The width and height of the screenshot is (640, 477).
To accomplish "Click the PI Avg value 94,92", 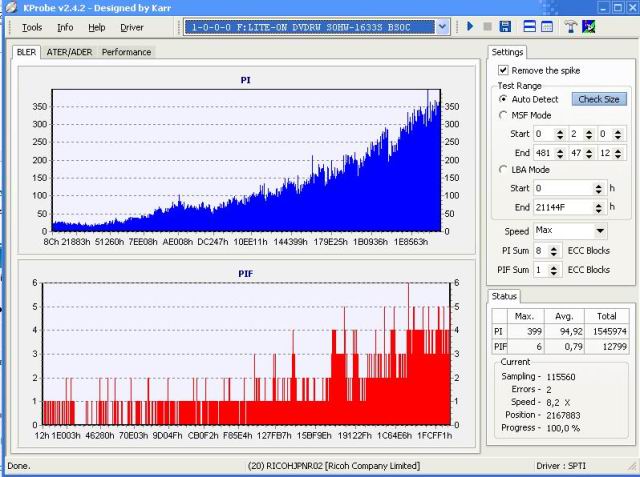I will point(571,331).
